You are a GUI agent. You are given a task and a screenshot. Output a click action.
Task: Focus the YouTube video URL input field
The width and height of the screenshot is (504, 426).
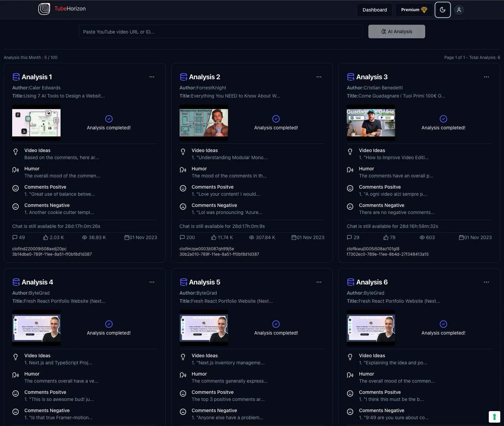click(221, 32)
